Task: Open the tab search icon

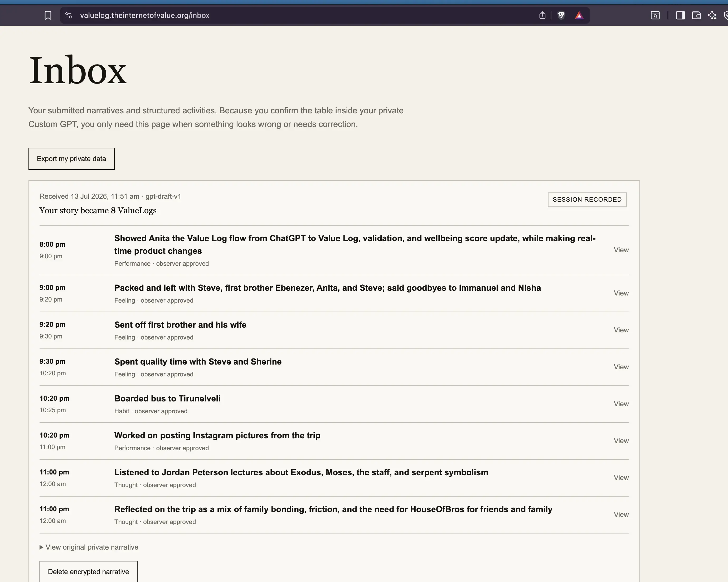Action: (655, 16)
